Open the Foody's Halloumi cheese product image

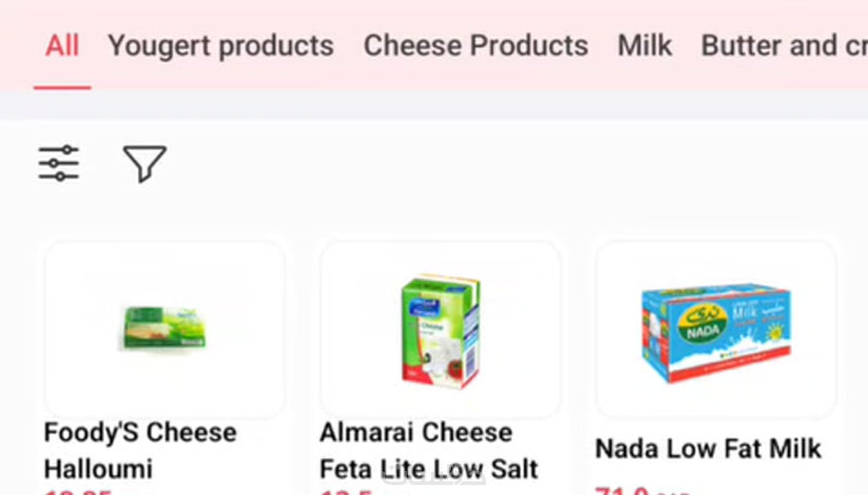tap(164, 328)
